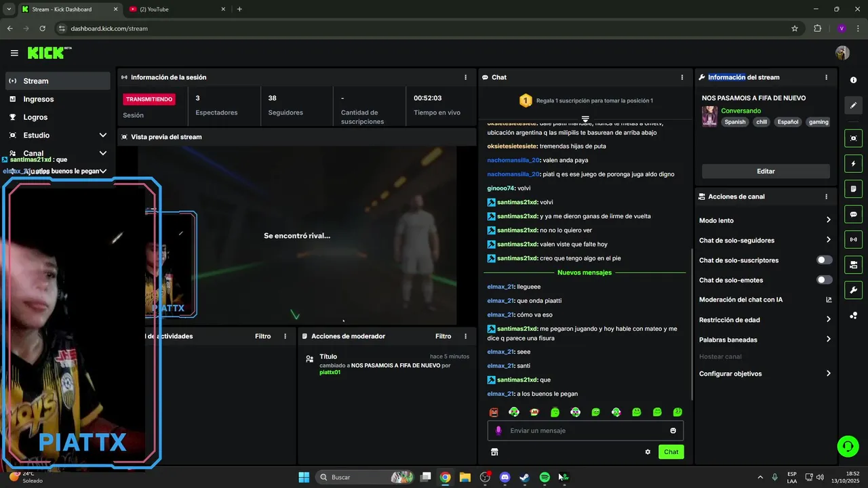Click the purple microphone icon in message box
Screen dimensions: 868x488
click(x=498, y=430)
